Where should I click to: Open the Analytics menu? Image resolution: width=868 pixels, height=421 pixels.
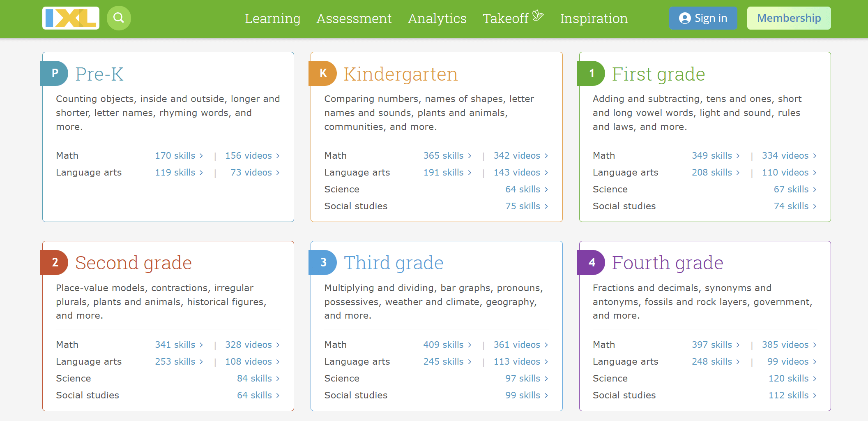(437, 19)
